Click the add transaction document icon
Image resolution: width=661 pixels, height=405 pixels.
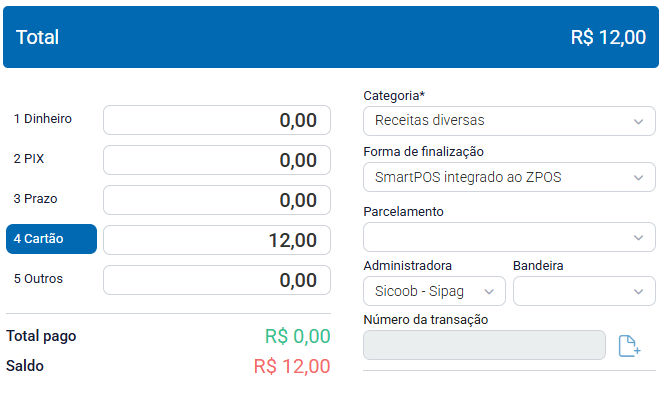click(x=628, y=346)
